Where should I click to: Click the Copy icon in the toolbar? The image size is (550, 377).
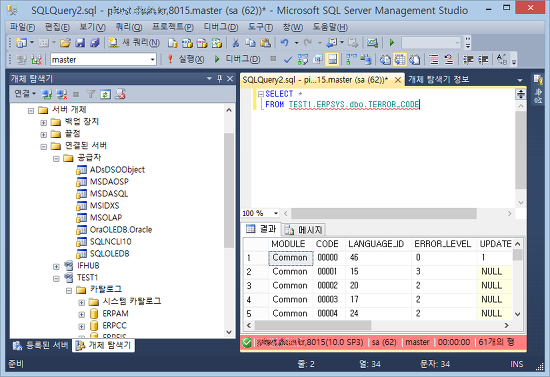coord(250,43)
